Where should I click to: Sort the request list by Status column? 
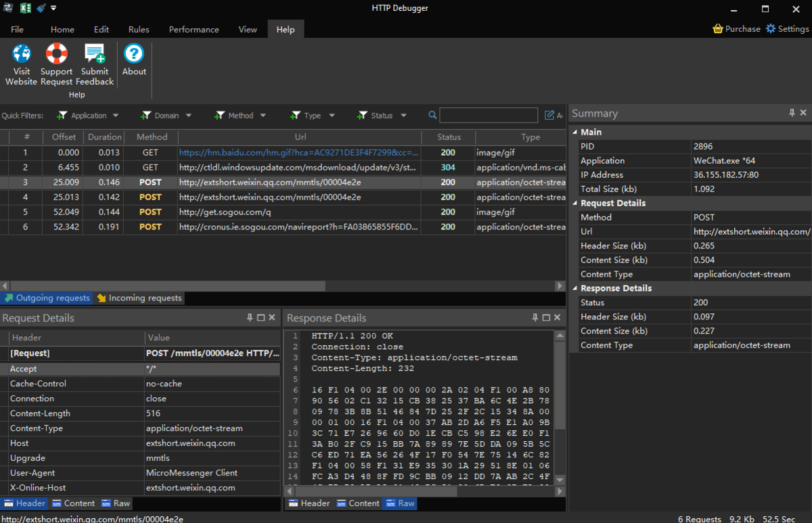(449, 137)
